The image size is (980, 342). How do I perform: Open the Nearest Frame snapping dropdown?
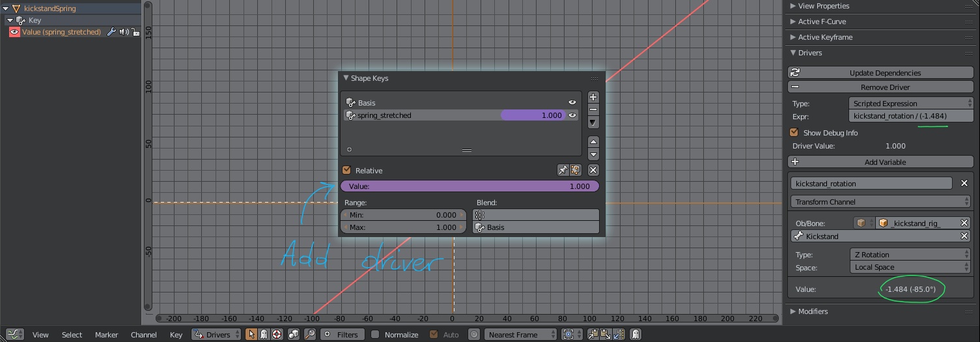(x=520, y=334)
